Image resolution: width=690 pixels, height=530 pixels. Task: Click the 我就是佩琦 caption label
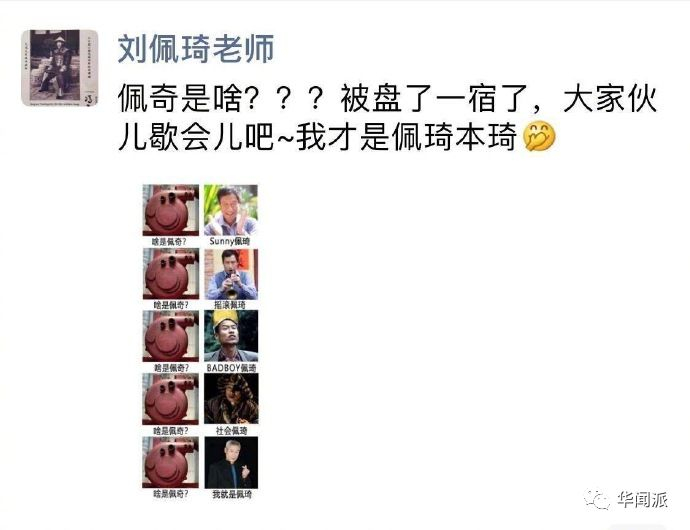pos(232,494)
